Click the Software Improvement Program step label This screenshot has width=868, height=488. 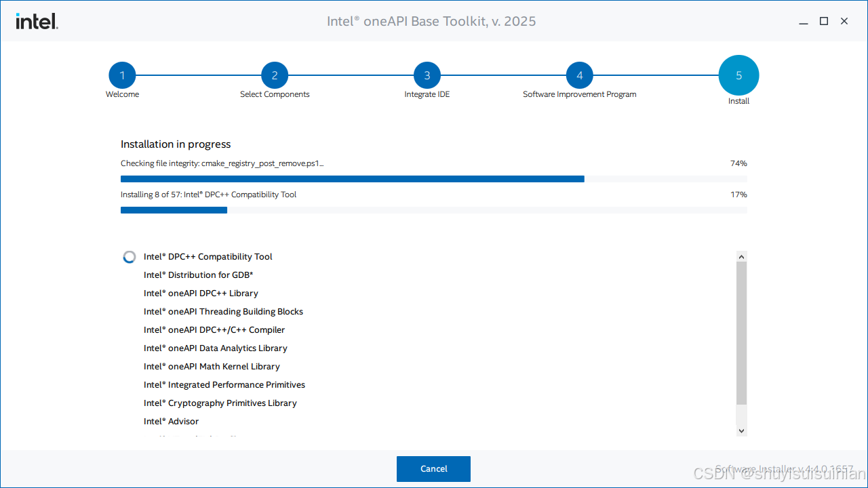[x=580, y=94]
